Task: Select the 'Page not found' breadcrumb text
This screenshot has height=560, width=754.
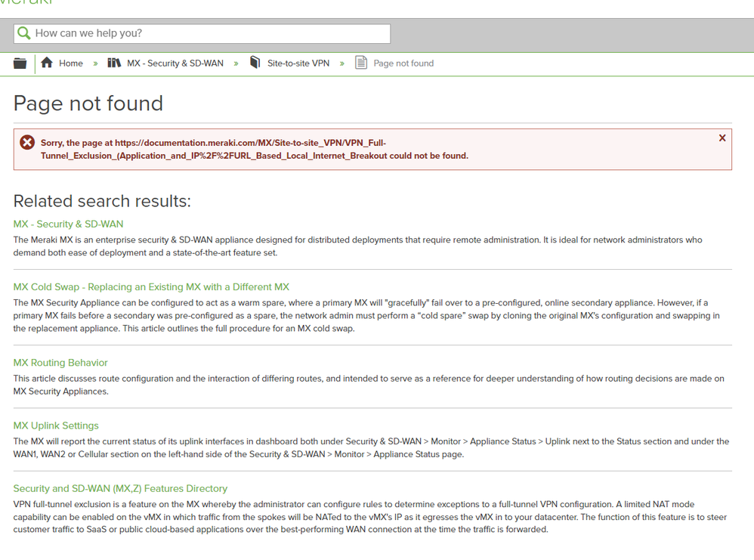Action: [403, 63]
